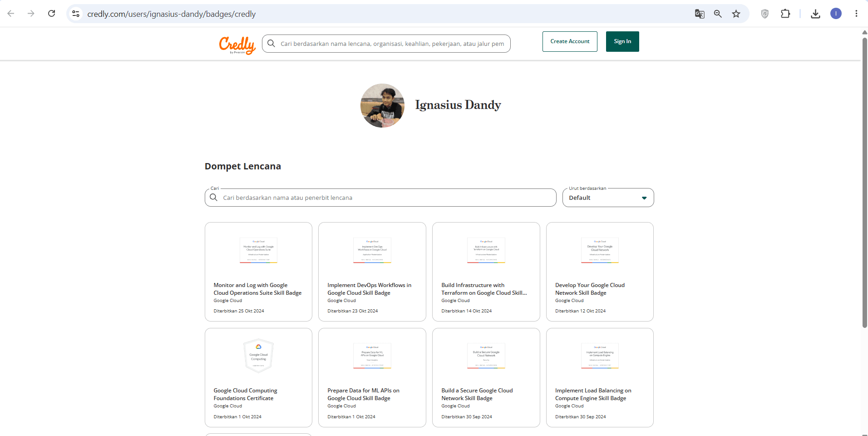This screenshot has width=868, height=436.
Task: Click the address bar URL
Action: pos(172,14)
